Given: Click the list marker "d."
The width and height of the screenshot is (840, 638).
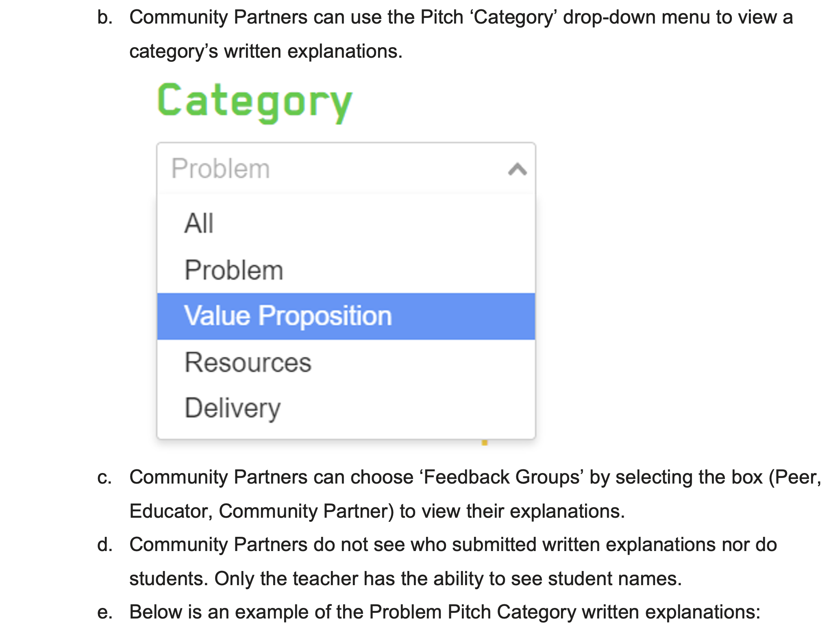Looking at the screenshot, I should 105,545.
